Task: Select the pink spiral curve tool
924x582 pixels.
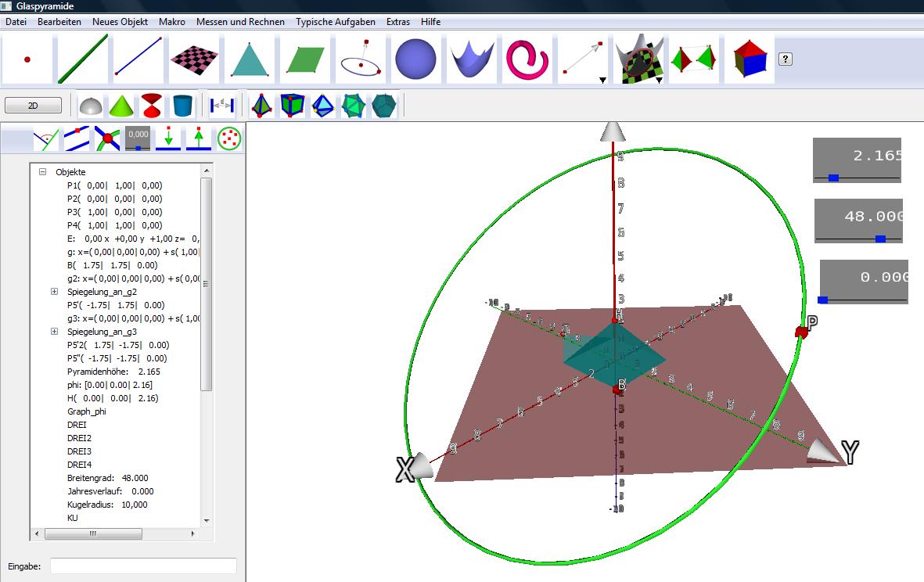Action: click(x=527, y=59)
